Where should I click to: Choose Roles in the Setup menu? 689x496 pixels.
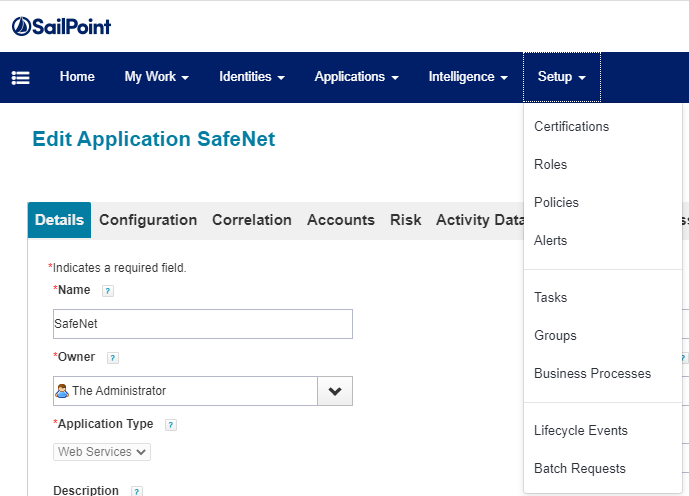(x=550, y=165)
